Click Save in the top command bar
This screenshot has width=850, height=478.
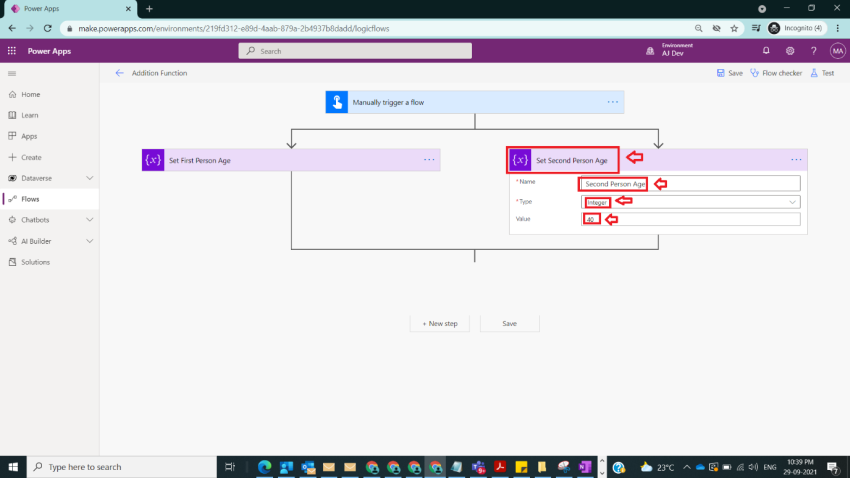point(730,73)
